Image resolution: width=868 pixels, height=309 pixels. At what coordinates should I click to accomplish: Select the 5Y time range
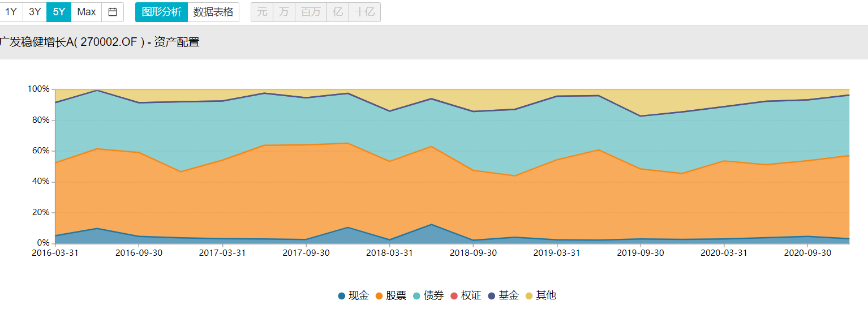59,12
